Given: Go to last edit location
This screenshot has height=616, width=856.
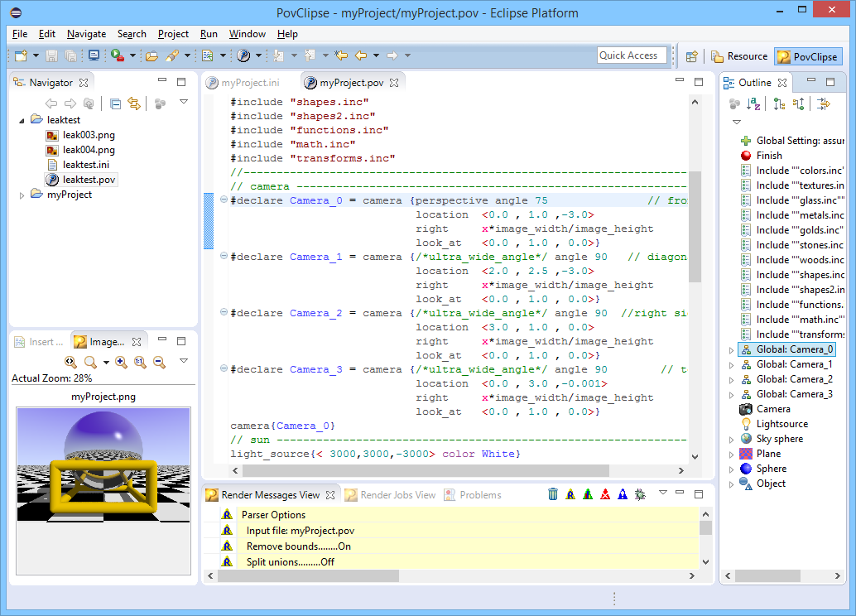Looking at the screenshot, I should (341, 55).
